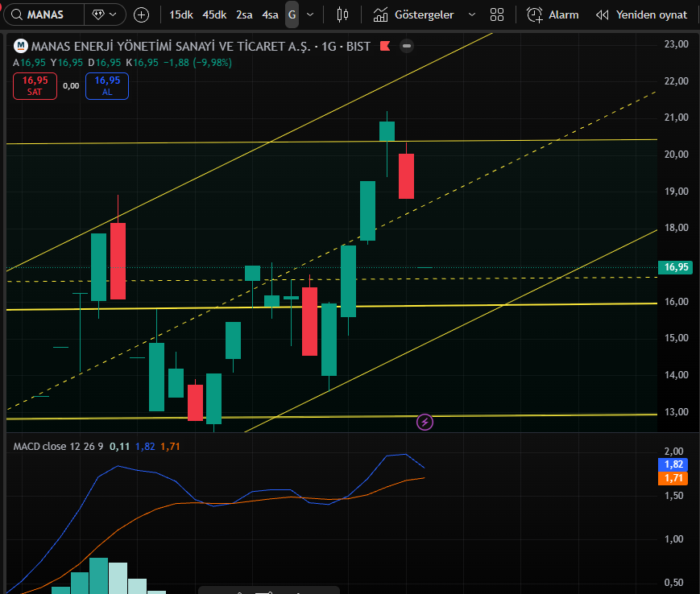700x594 pixels.
Task: Click the blue 16,95 AL buy button
Action: pyautogui.click(x=107, y=85)
